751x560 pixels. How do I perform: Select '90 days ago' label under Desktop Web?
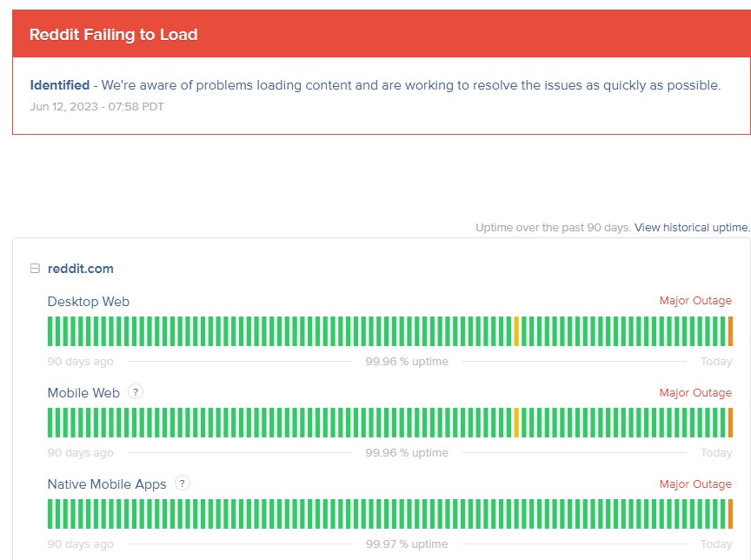tap(81, 362)
